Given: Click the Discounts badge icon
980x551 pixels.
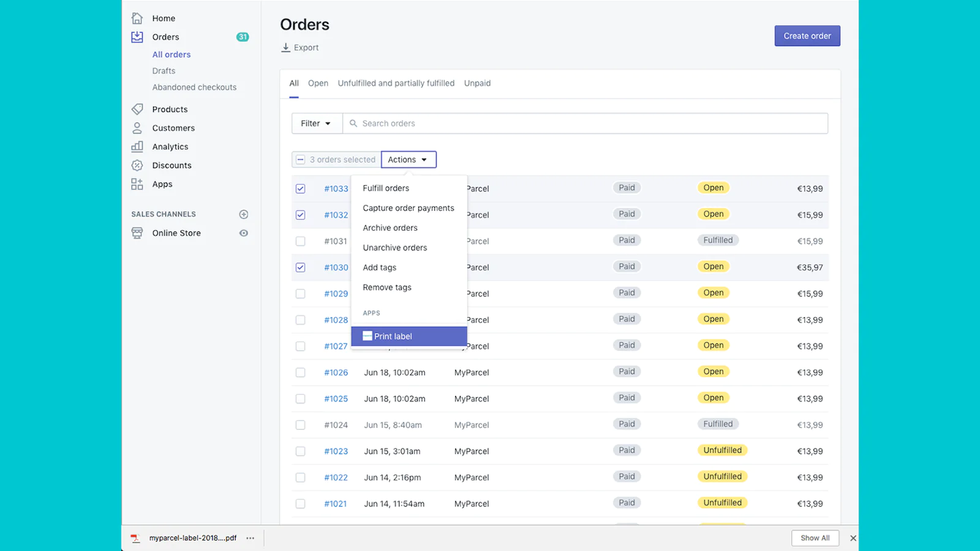Looking at the screenshot, I should (137, 165).
